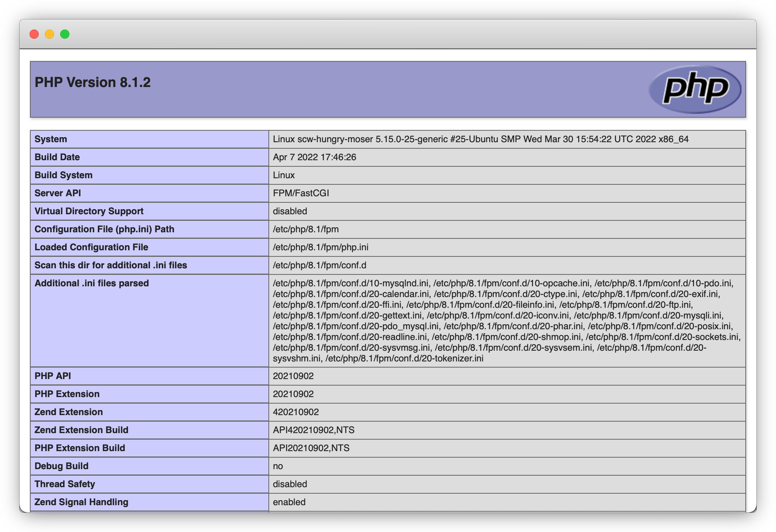Click the Zend Extension value 420210902

[x=296, y=412]
